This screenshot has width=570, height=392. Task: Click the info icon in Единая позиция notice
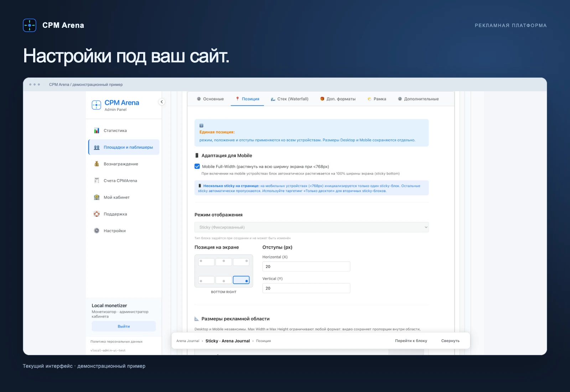201,125
